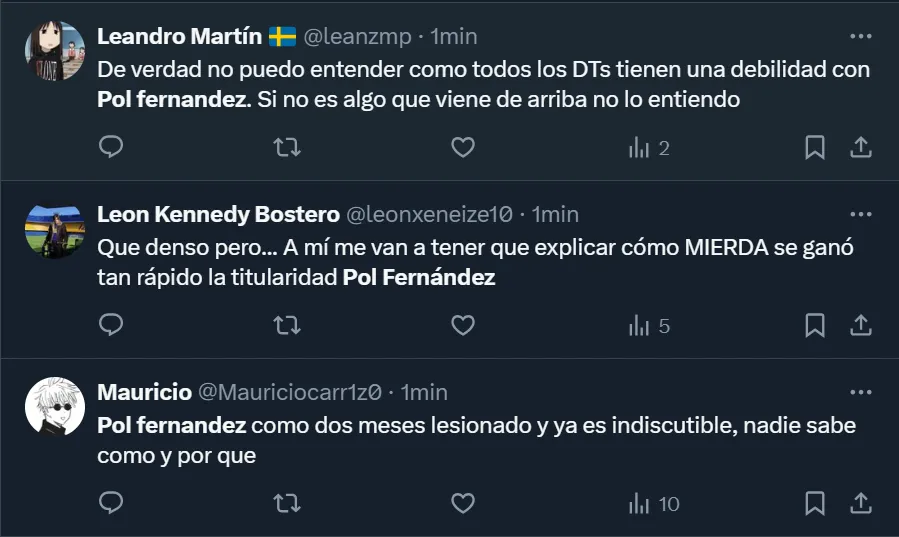This screenshot has width=899, height=537.
Task: Click Mauricio's profile avatar
Action: (x=54, y=408)
